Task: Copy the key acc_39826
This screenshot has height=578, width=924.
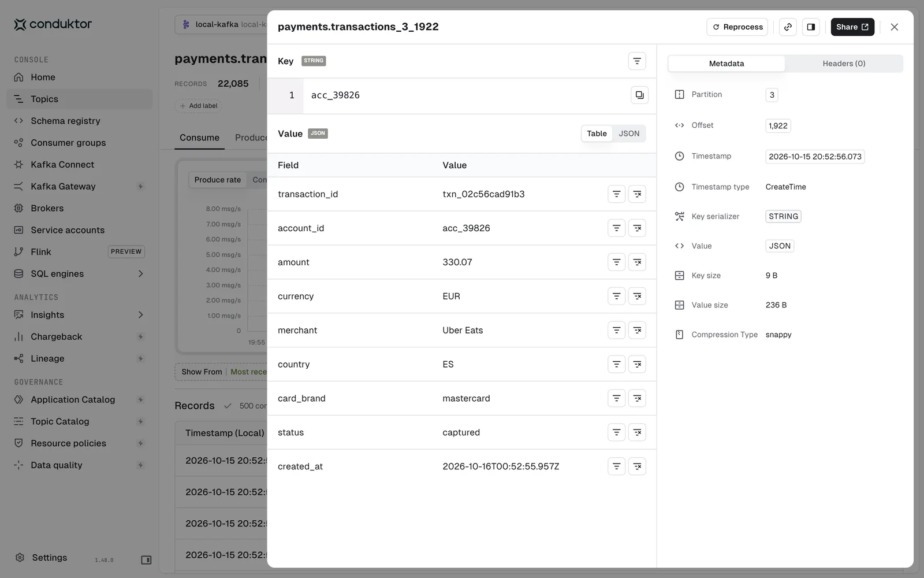Action: [x=639, y=95]
